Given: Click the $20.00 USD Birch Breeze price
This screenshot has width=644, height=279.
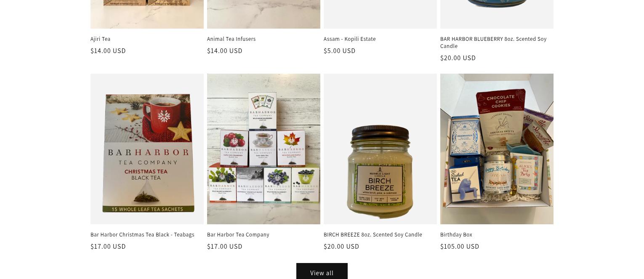Looking at the screenshot, I should pyautogui.click(x=341, y=247).
